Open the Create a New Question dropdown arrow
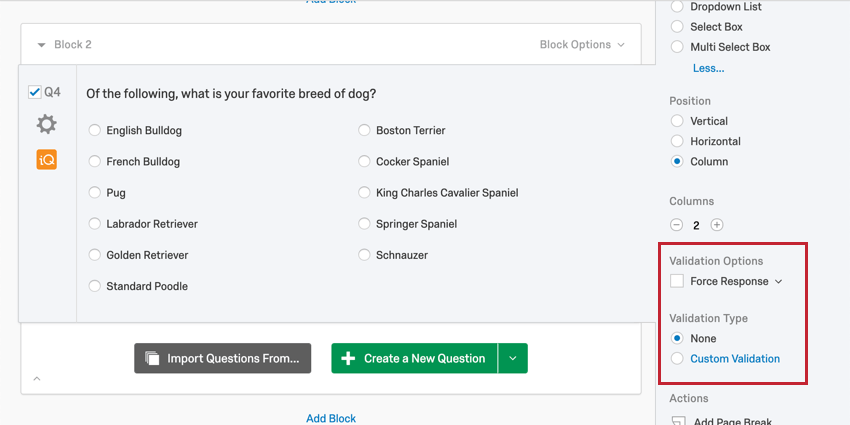This screenshot has height=425, width=850. 512,358
